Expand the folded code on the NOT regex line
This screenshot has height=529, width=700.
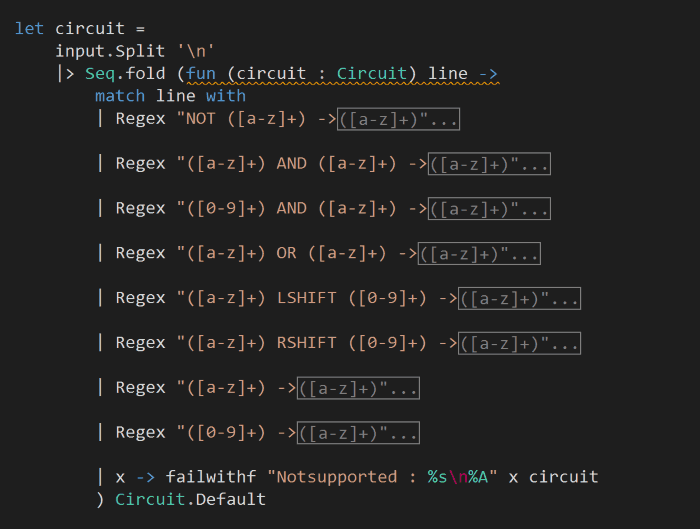click(398, 120)
